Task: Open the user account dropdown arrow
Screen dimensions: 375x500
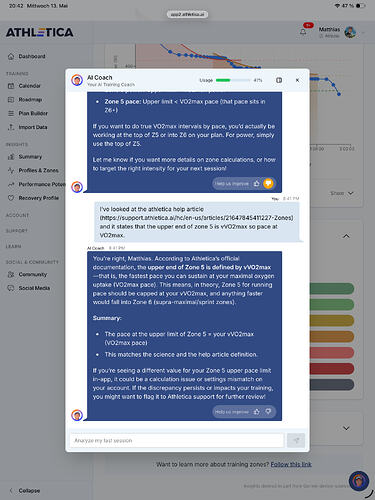Action: click(x=364, y=32)
